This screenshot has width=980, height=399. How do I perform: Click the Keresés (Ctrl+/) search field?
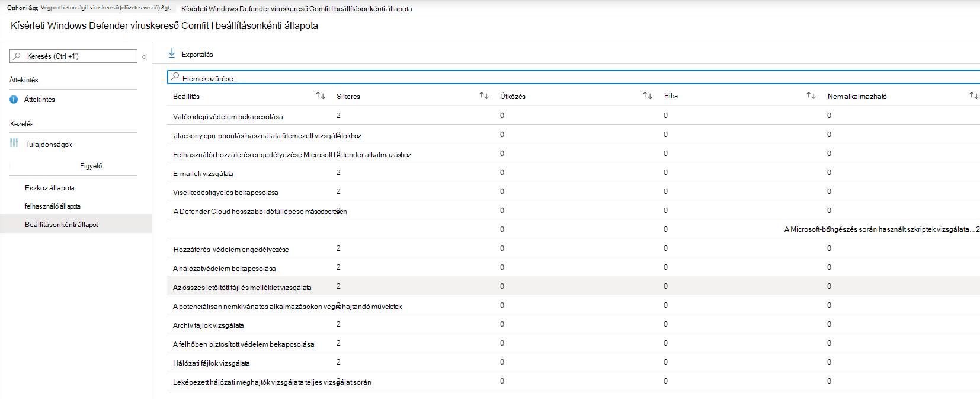73,56
